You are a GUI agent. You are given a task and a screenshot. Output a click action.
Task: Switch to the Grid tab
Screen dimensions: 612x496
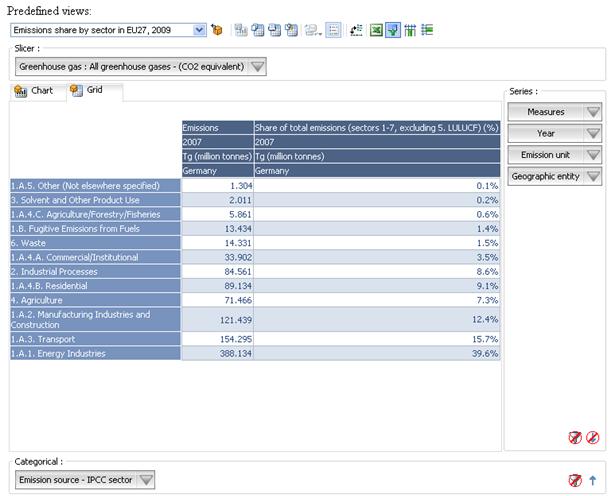(95, 90)
